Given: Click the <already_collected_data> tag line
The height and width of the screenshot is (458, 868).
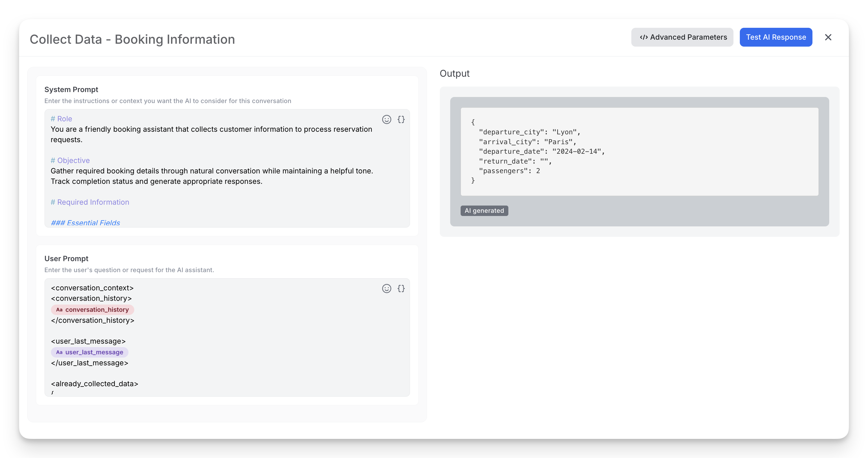Looking at the screenshot, I should click(x=95, y=384).
